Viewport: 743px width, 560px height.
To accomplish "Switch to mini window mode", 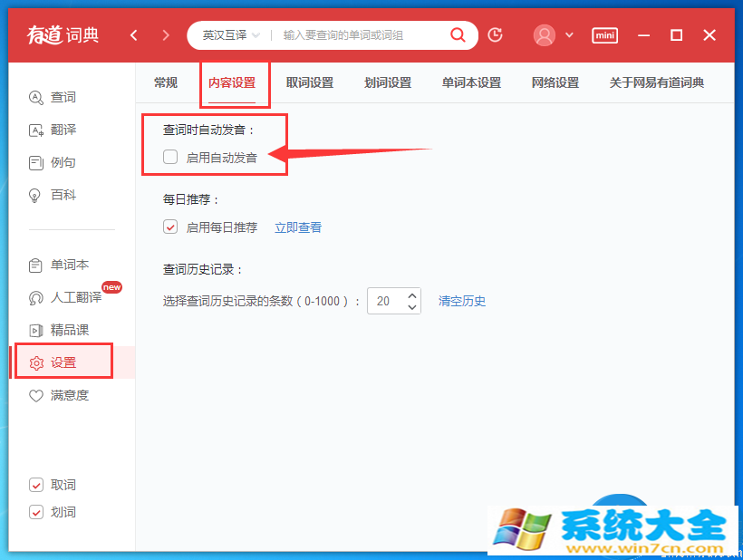I will point(604,35).
